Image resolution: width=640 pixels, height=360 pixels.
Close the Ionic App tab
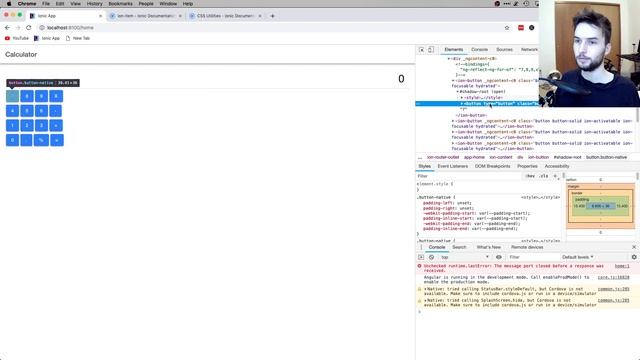(100, 16)
